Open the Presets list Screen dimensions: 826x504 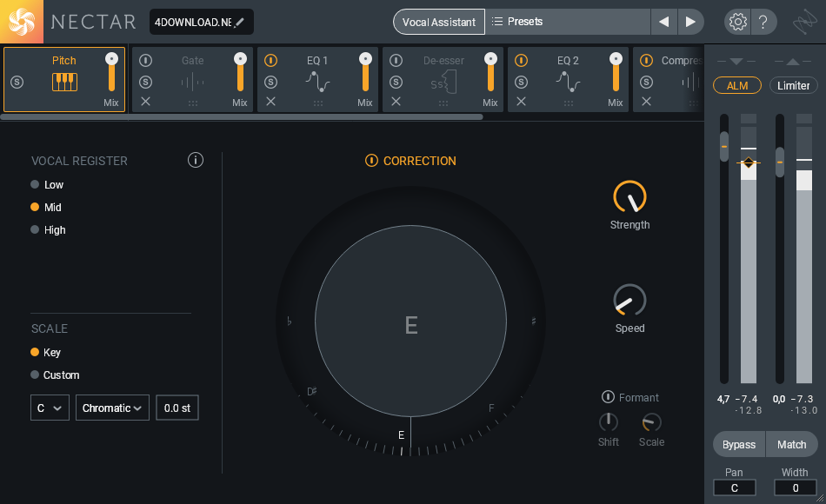[567, 22]
